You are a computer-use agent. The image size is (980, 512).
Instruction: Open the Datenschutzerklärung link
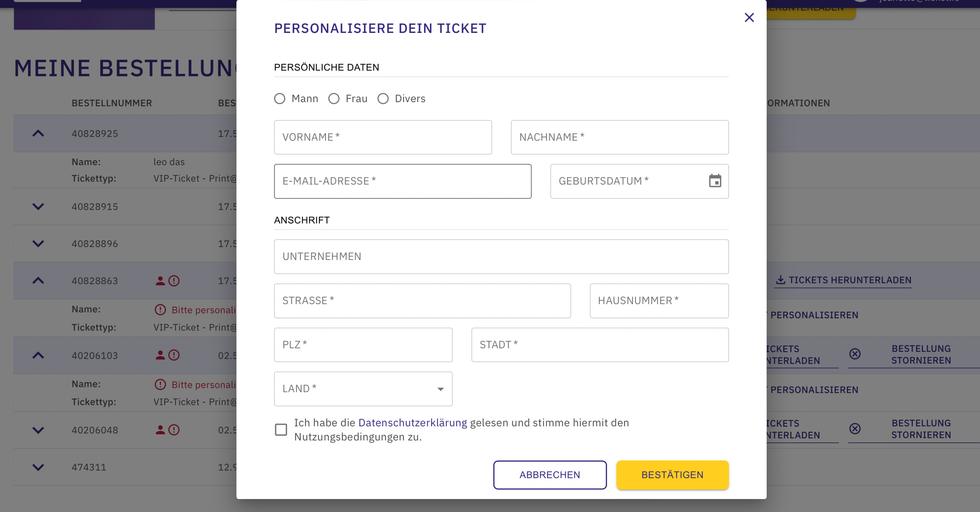(x=413, y=423)
